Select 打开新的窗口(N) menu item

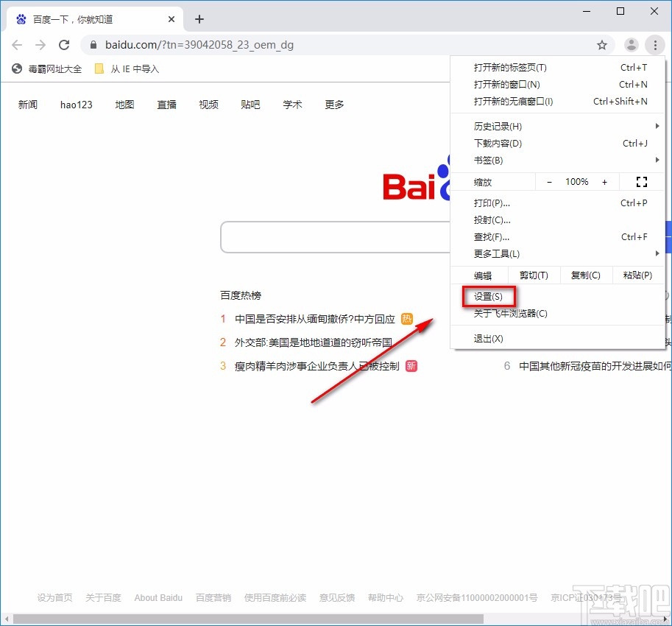click(x=557, y=85)
